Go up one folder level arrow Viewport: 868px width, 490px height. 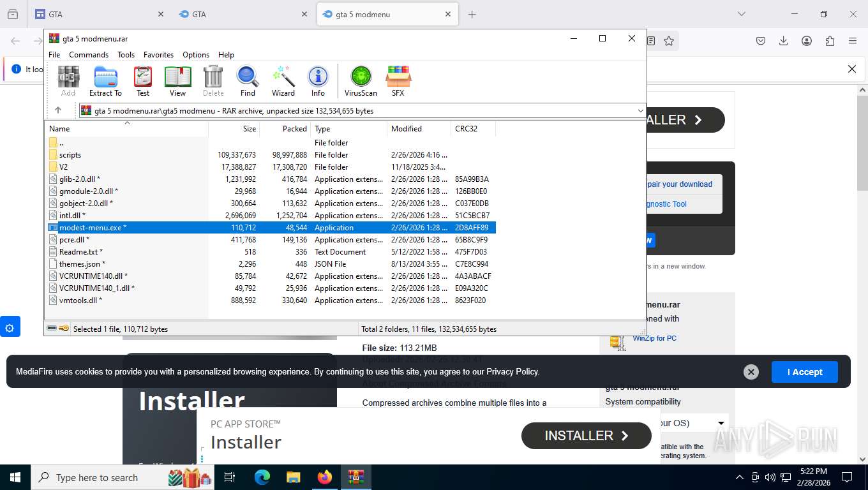tap(58, 110)
